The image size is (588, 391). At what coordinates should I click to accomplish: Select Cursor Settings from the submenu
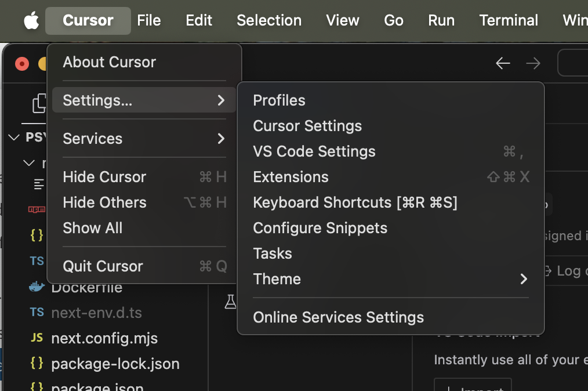[307, 126]
